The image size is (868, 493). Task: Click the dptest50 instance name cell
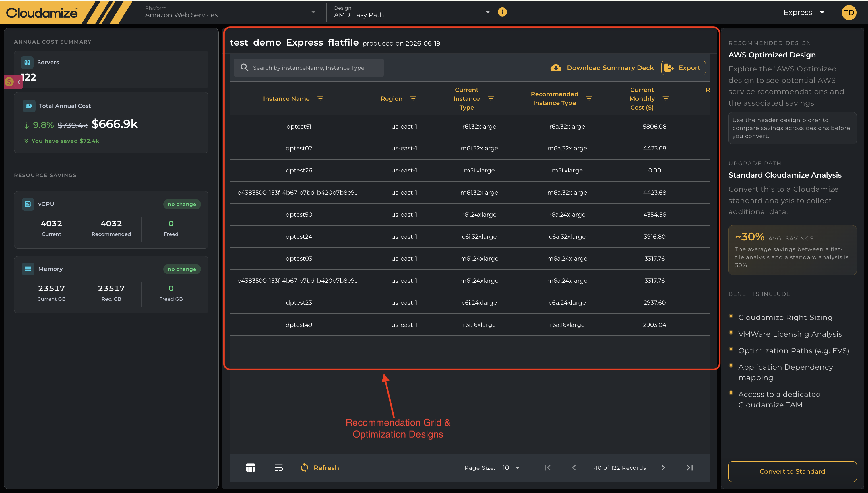click(299, 214)
